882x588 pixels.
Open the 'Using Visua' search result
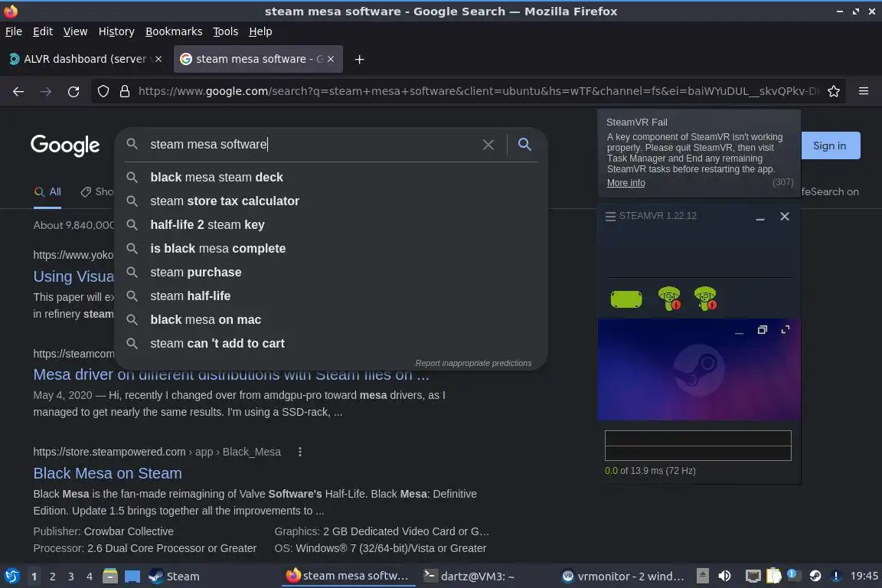point(73,277)
